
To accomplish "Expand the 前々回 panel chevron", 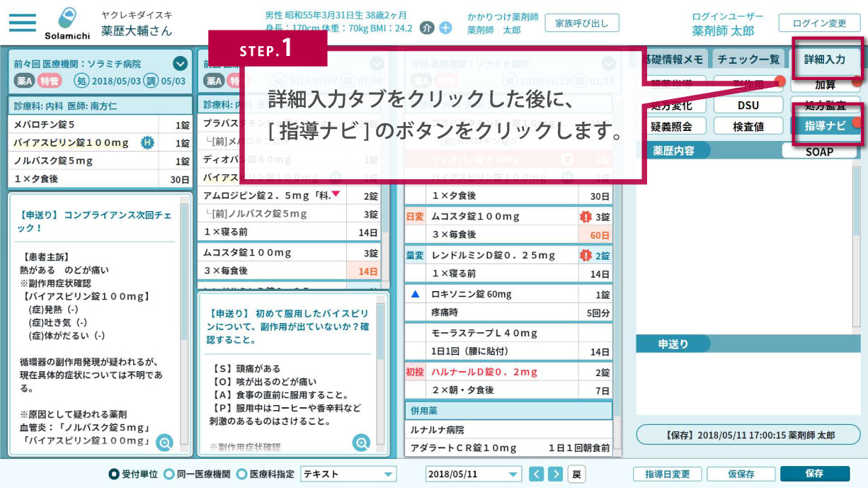I will click(181, 63).
